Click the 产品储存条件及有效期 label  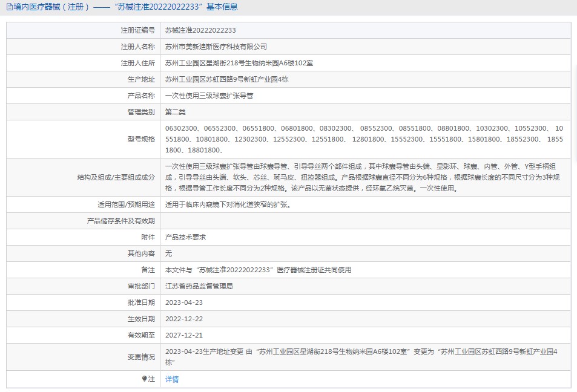(x=121, y=221)
